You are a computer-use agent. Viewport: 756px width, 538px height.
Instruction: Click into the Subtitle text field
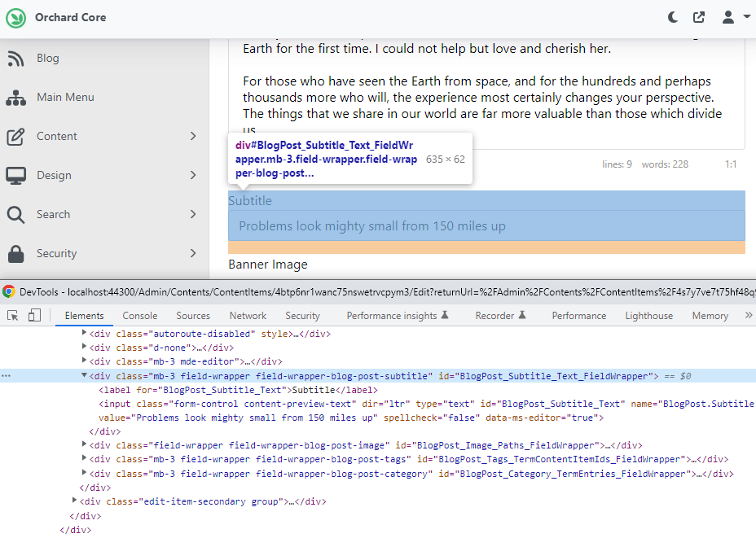[486, 226]
